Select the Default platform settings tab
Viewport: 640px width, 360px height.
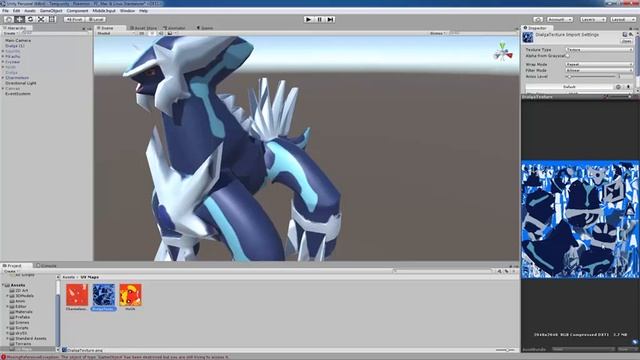pos(569,87)
